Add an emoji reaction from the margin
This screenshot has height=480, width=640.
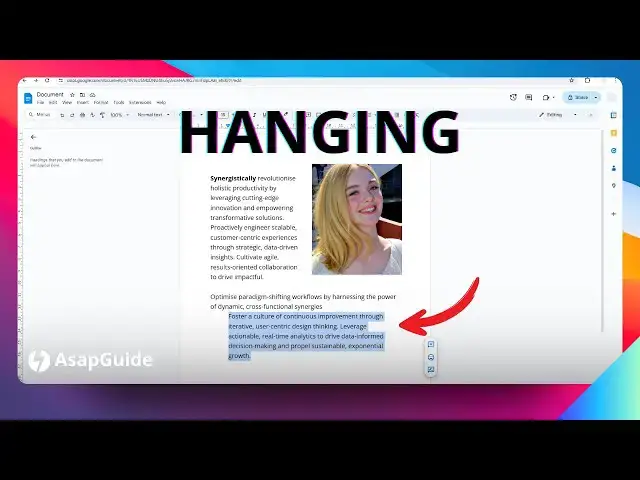coord(430,357)
